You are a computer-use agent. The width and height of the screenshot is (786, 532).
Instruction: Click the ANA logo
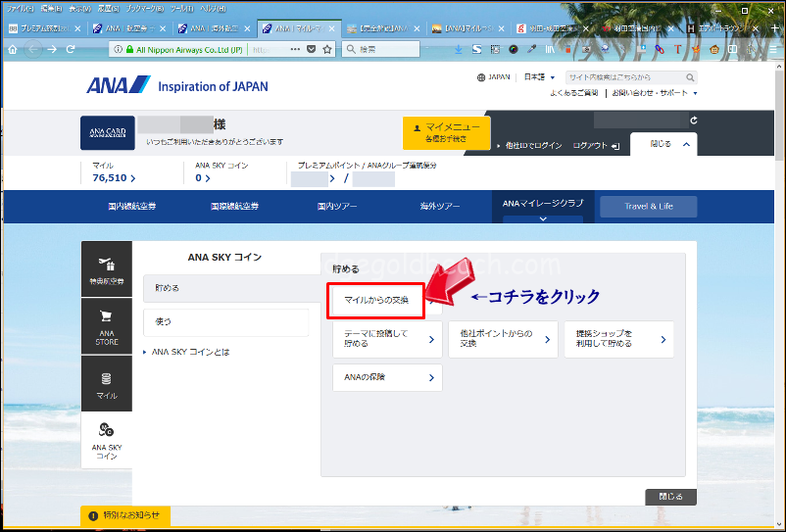pyautogui.click(x=119, y=85)
